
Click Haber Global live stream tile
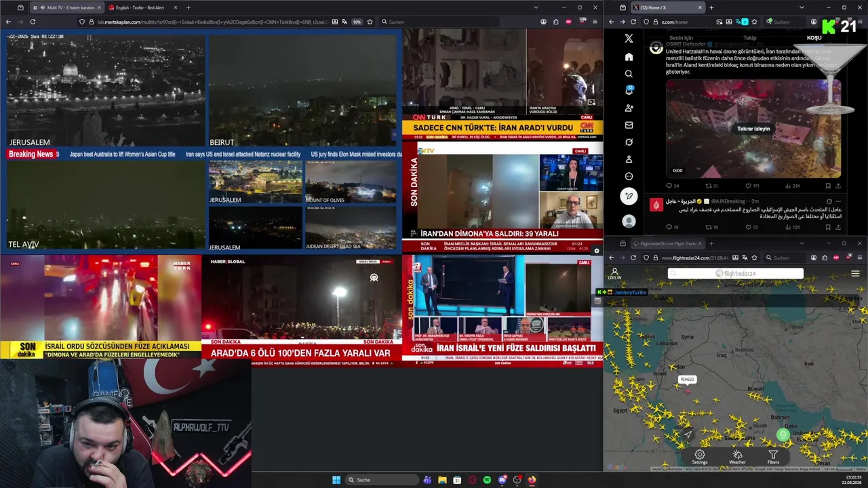point(302,310)
